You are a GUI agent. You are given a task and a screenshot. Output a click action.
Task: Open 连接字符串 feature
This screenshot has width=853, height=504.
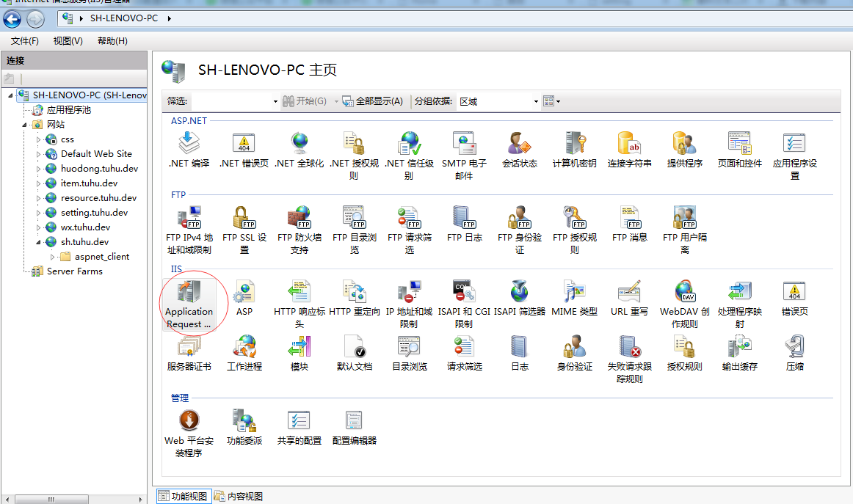click(x=629, y=150)
